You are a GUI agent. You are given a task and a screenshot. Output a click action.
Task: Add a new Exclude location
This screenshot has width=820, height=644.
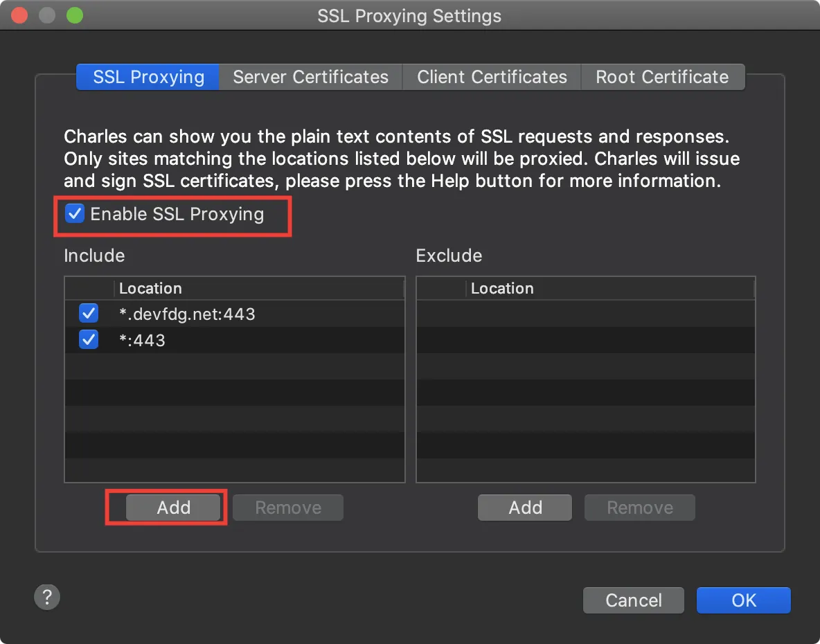pos(525,508)
